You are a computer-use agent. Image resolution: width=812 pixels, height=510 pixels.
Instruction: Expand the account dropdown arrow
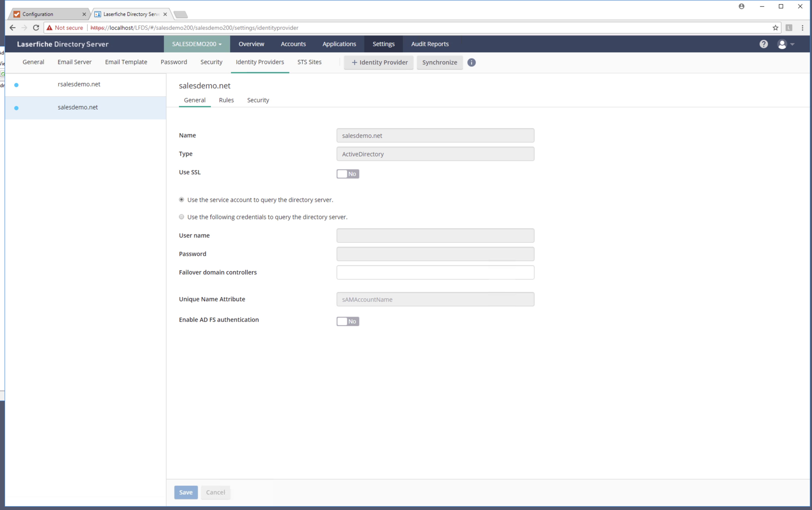pyautogui.click(x=792, y=44)
